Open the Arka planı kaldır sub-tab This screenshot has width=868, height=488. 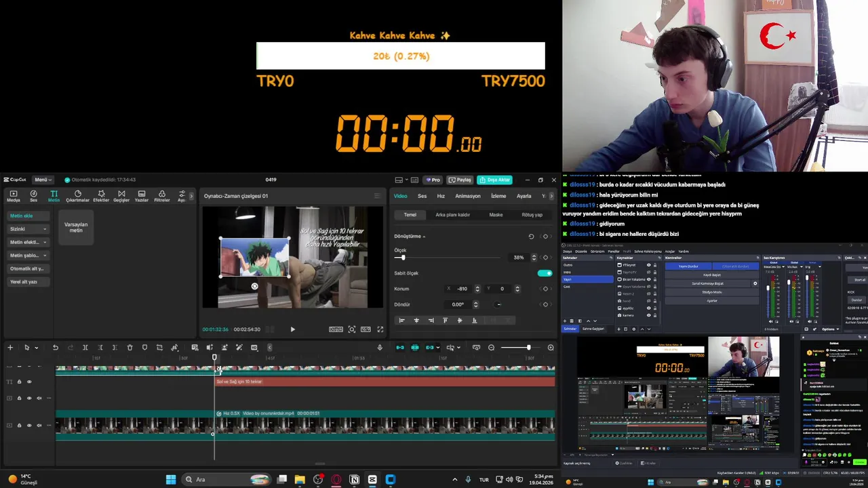click(x=452, y=215)
